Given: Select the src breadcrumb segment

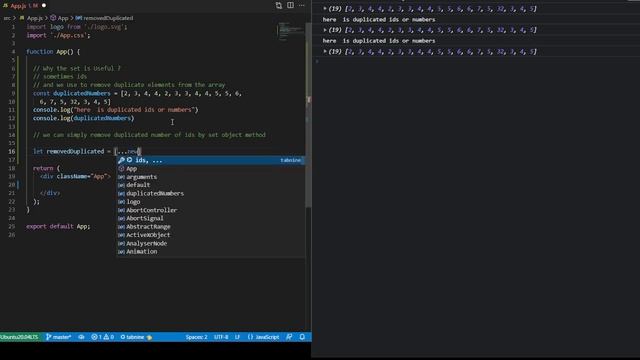Looking at the screenshot, I should [7, 18].
